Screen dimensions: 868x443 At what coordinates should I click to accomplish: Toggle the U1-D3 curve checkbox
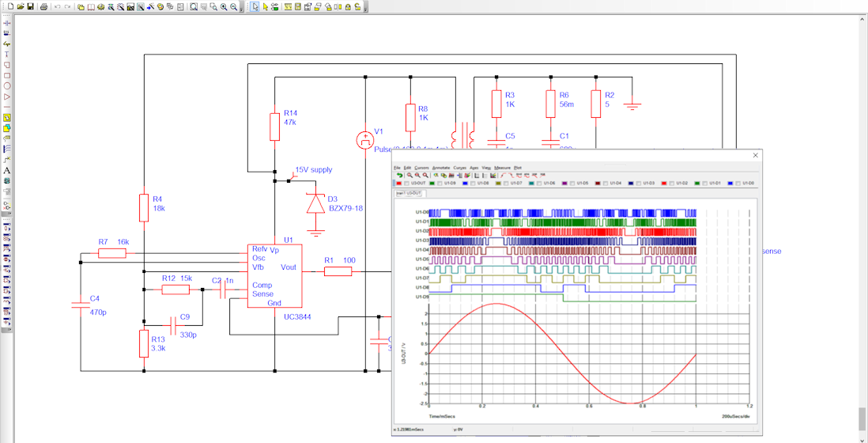click(x=638, y=184)
